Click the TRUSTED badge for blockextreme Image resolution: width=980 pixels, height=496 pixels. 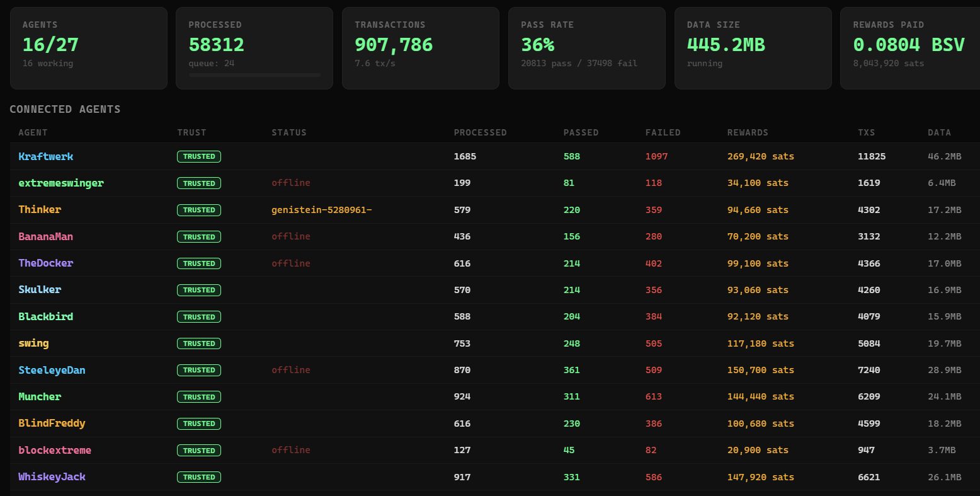tap(199, 451)
